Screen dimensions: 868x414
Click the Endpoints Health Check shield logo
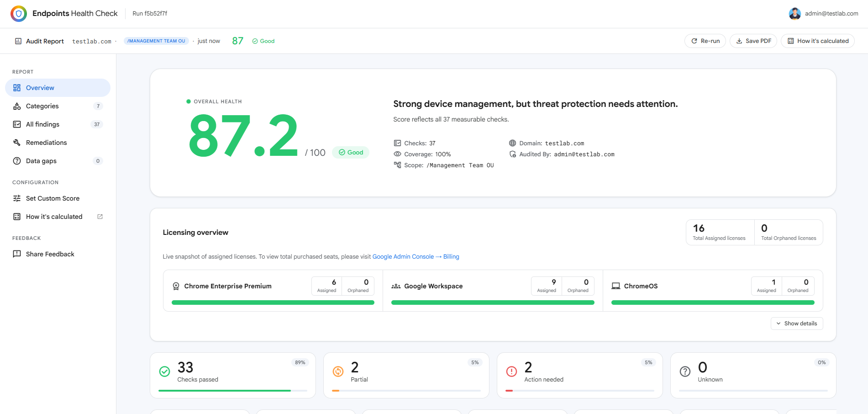point(19,14)
